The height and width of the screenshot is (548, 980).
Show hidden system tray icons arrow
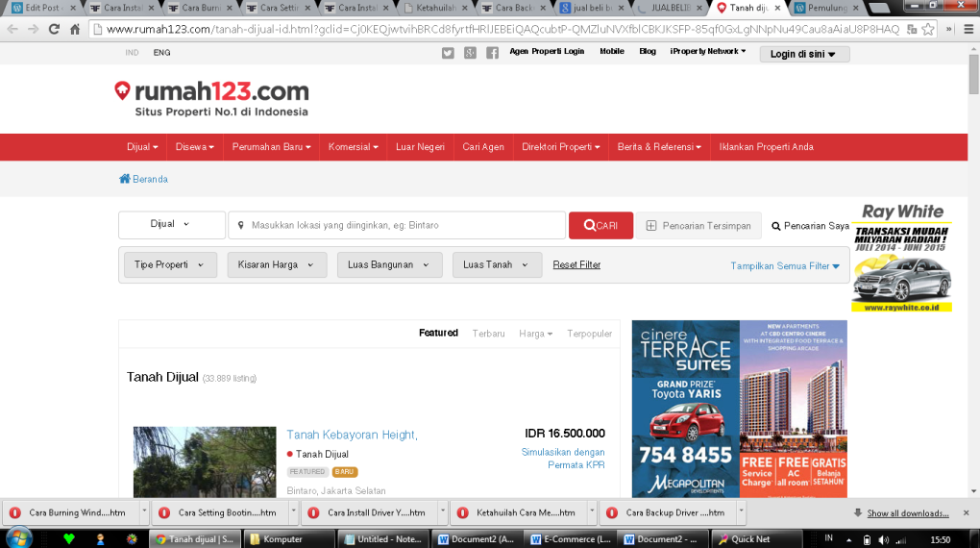pos(848,539)
